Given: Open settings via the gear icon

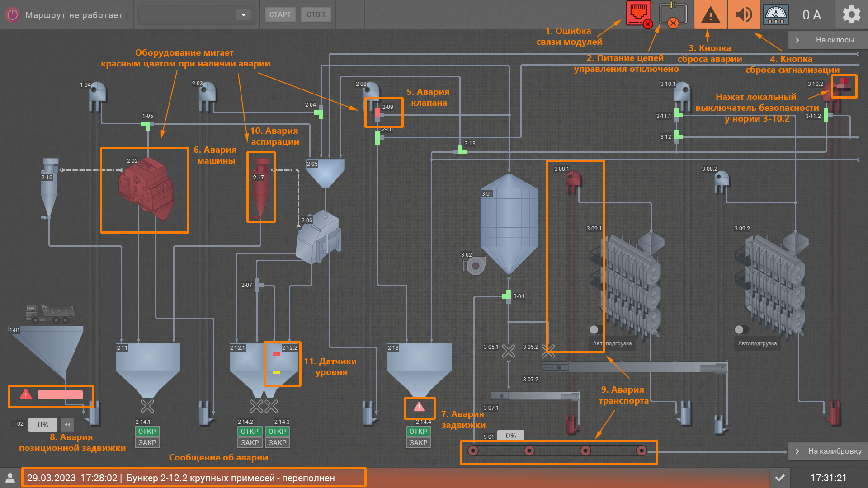Looking at the screenshot, I should pos(851,14).
